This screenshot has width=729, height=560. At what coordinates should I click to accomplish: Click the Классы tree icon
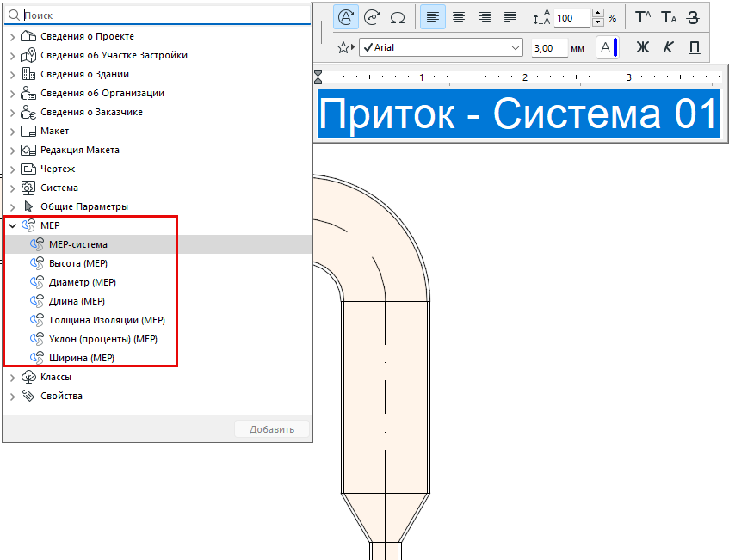28,377
